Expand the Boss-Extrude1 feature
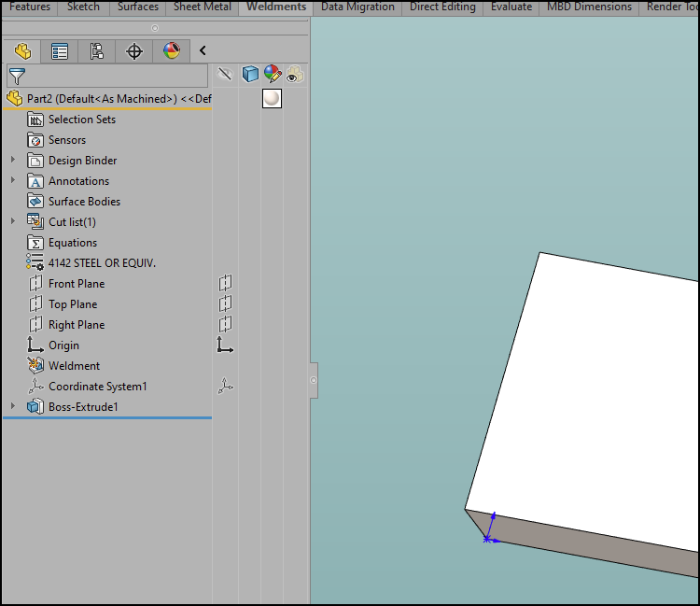The image size is (700, 606). pos(13,406)
